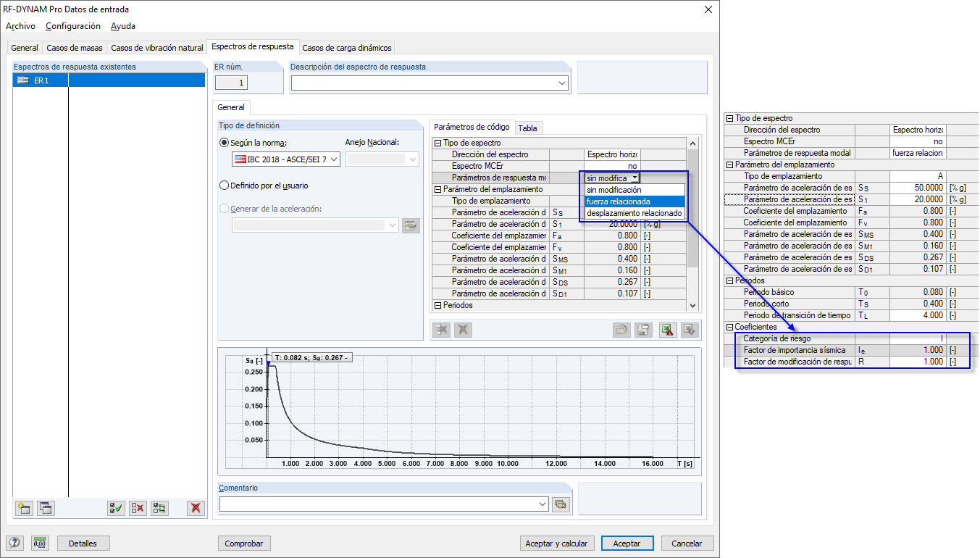The width and height of the screenshot is (980, 558).
Task: Import the table from Excel
Action: (690, 330)
